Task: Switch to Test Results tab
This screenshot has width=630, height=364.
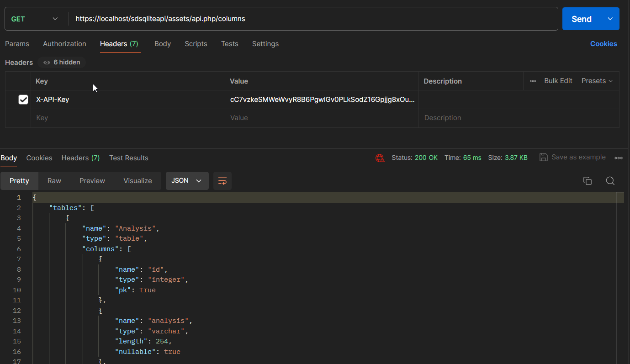Action: tap(128, 158)
